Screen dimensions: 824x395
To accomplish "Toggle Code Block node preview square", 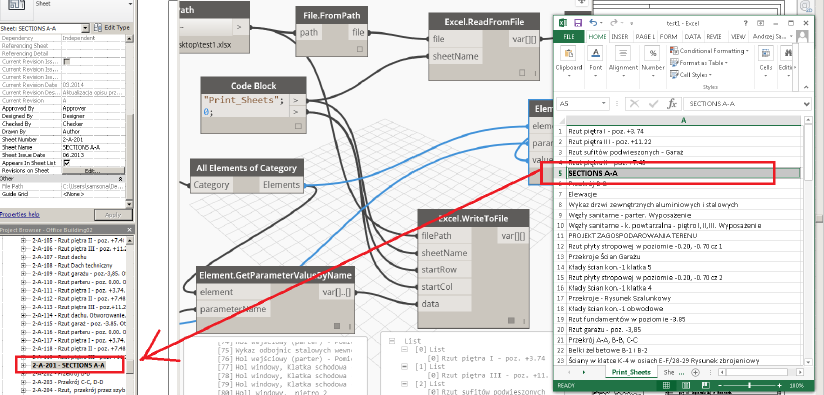I will 298,126.
